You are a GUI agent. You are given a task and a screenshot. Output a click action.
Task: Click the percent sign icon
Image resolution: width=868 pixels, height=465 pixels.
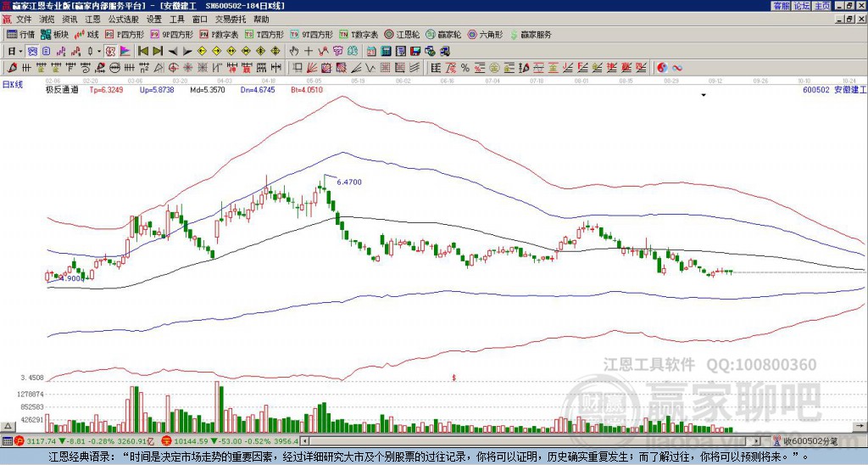465,68
